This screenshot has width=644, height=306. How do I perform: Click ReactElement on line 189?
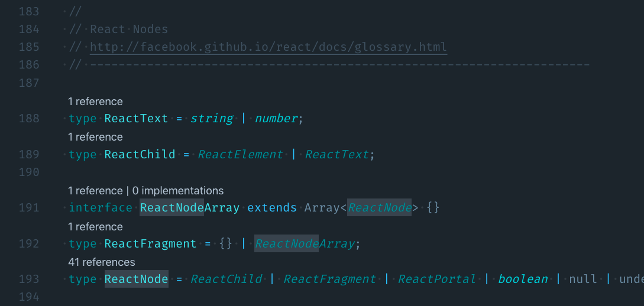tap(240, 154)
